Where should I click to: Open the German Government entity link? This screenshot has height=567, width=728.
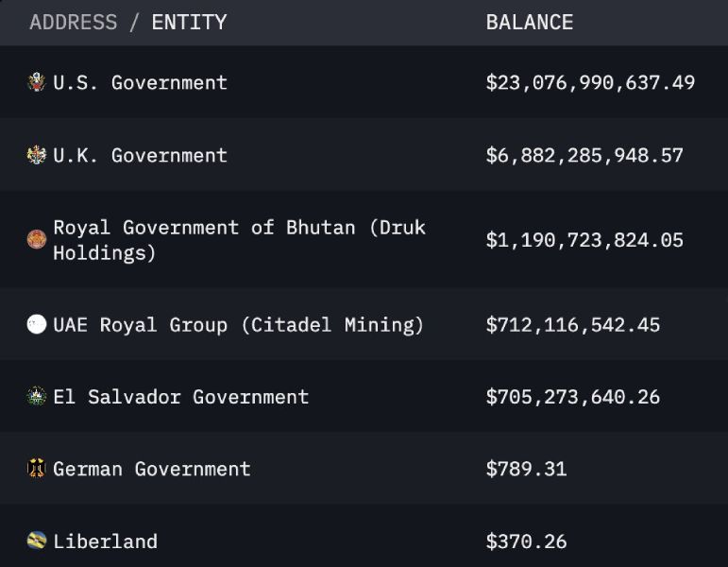click(x=151, y=469)
